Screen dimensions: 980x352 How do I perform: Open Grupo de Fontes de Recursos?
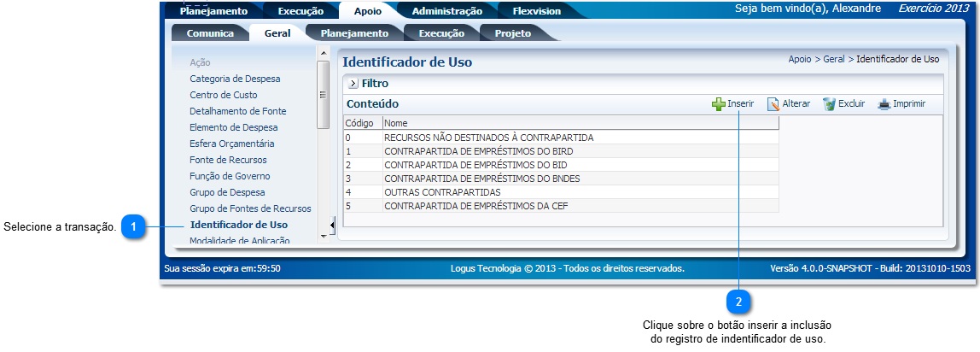pos(251,208)
